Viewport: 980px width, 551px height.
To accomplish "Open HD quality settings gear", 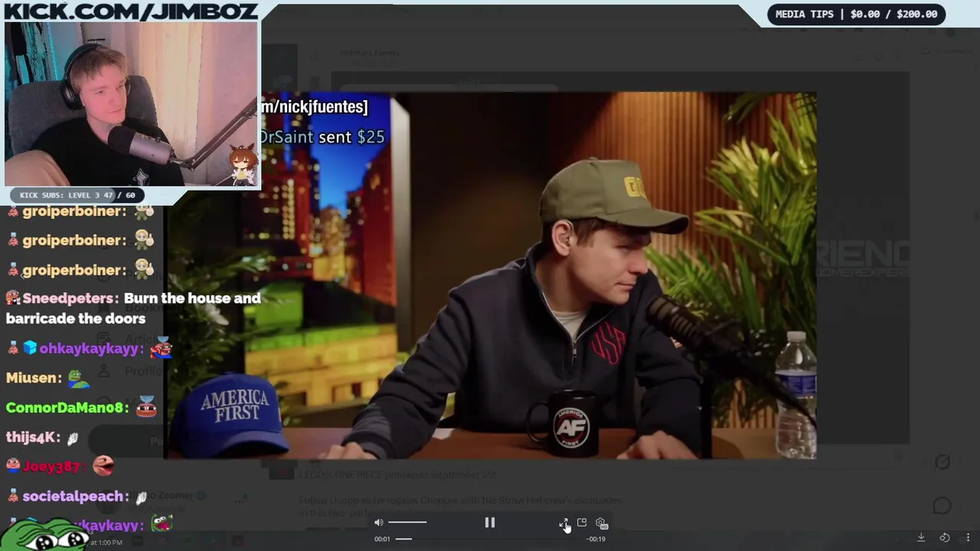I will (x=601, y=523).
